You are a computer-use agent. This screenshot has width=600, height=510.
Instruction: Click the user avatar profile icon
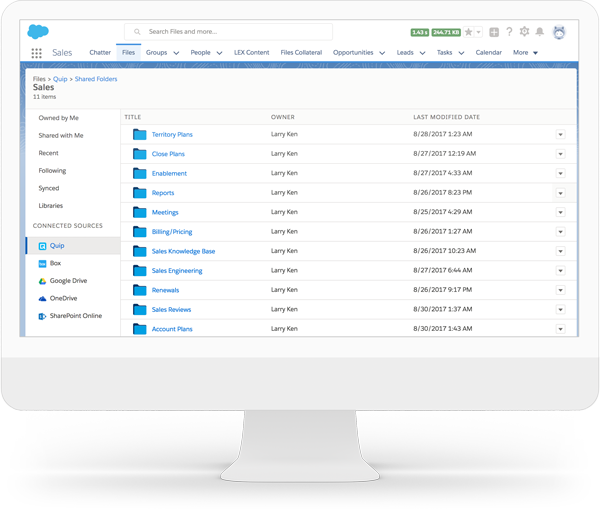coord(559,32)
